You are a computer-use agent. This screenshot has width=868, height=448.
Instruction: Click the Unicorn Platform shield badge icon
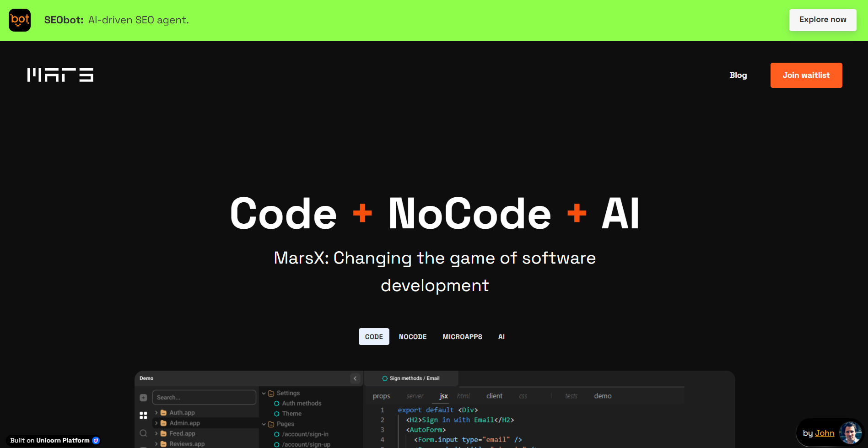[x=96, y=441]
